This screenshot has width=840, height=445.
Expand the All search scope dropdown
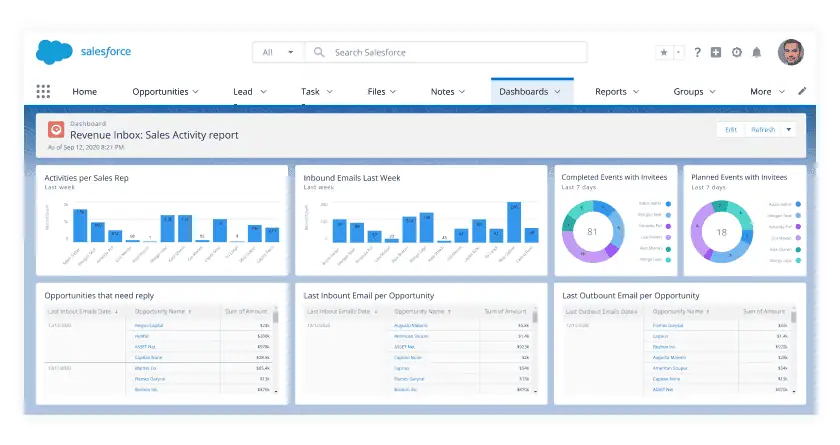pyautogui.click(x=279, y=52)
